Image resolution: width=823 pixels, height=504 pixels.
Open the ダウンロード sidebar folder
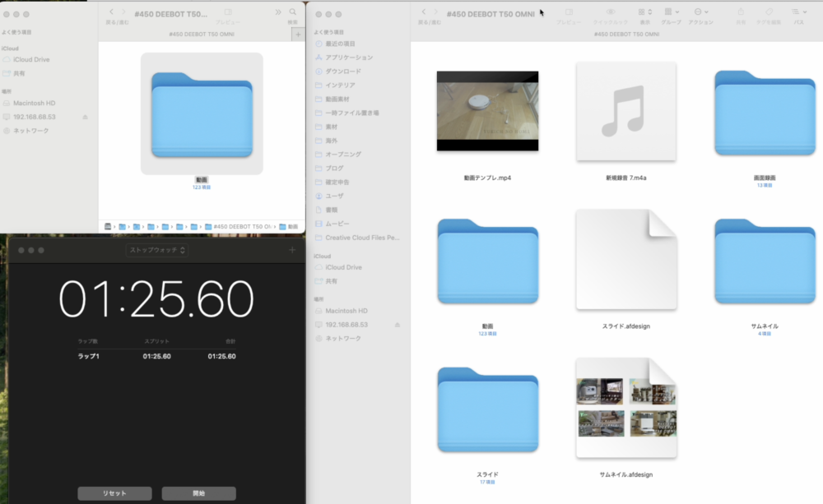pyautogui.click(x=348, y=72)
